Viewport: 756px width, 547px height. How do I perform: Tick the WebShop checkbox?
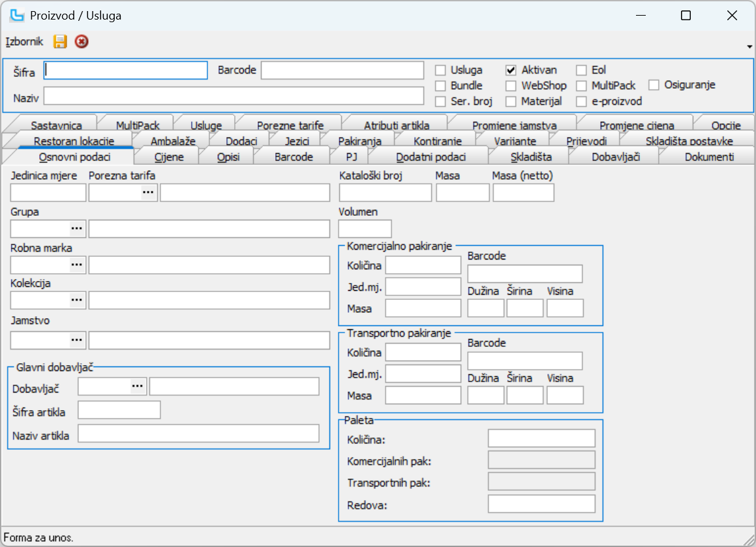pyautogui.click(x=511, y=85)
